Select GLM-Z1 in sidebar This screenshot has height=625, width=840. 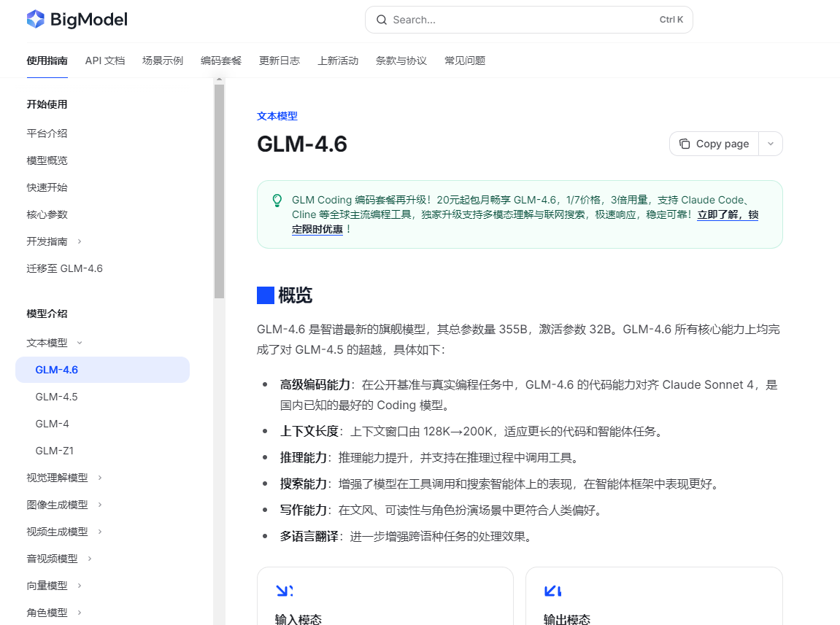(x=55, y=451)
